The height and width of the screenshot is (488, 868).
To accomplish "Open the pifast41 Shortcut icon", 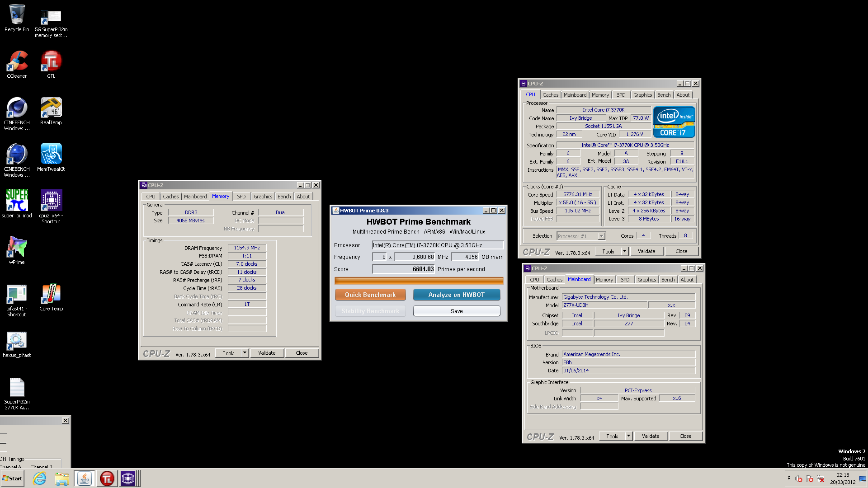I will point(17,300).
